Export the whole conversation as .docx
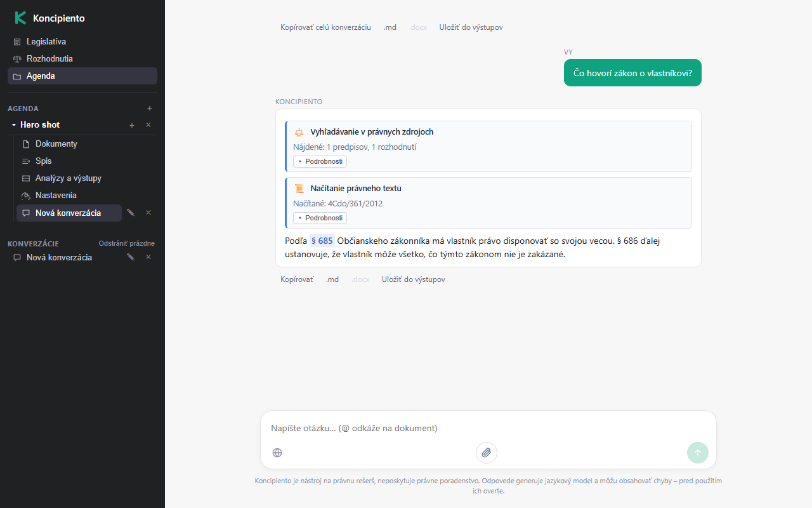Screen dimensions: 812x508 418,28
